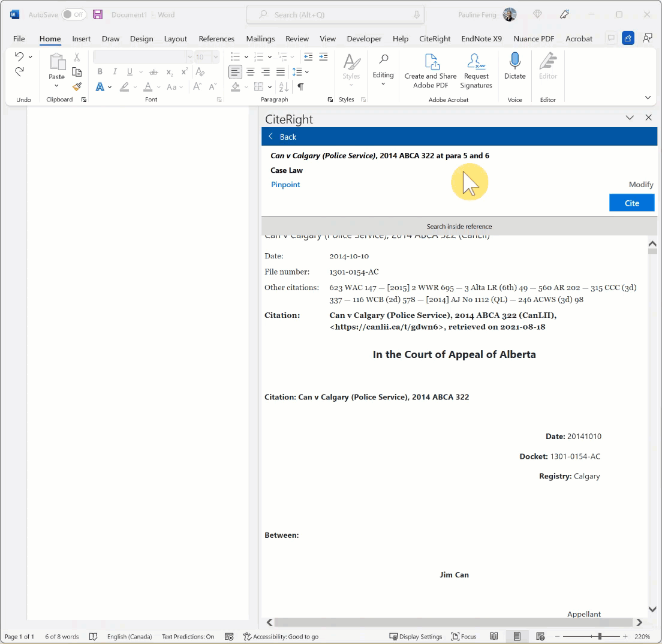Screen dimensions: 662x644
Task: Toggle Bold formatting
Action: click(x=100, y=72)
